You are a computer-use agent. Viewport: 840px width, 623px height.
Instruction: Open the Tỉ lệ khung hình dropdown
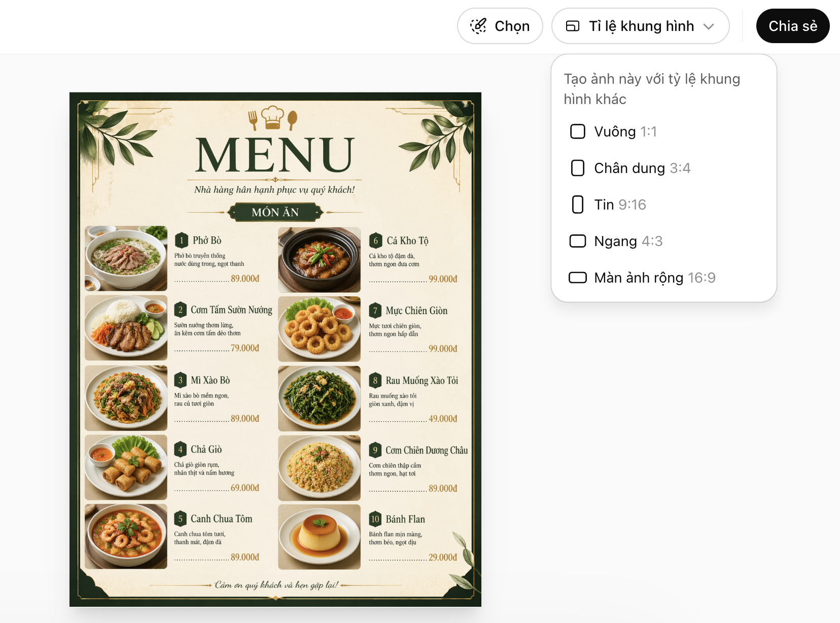(x=641, y=26)
